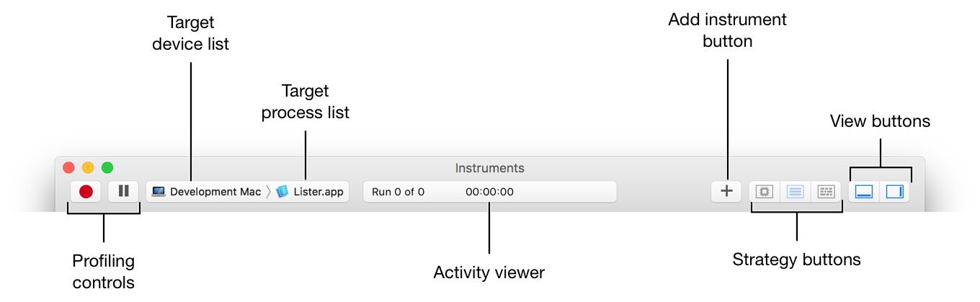Pause profiling with the pause button
The width and height of the screenshot is (980, 302).
point(124,192)
